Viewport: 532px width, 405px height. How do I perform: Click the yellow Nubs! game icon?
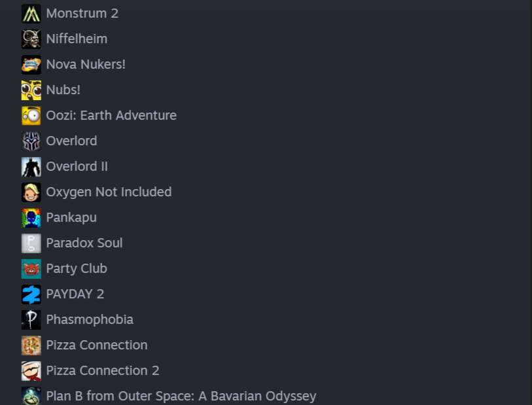click(x=31, y=90)
